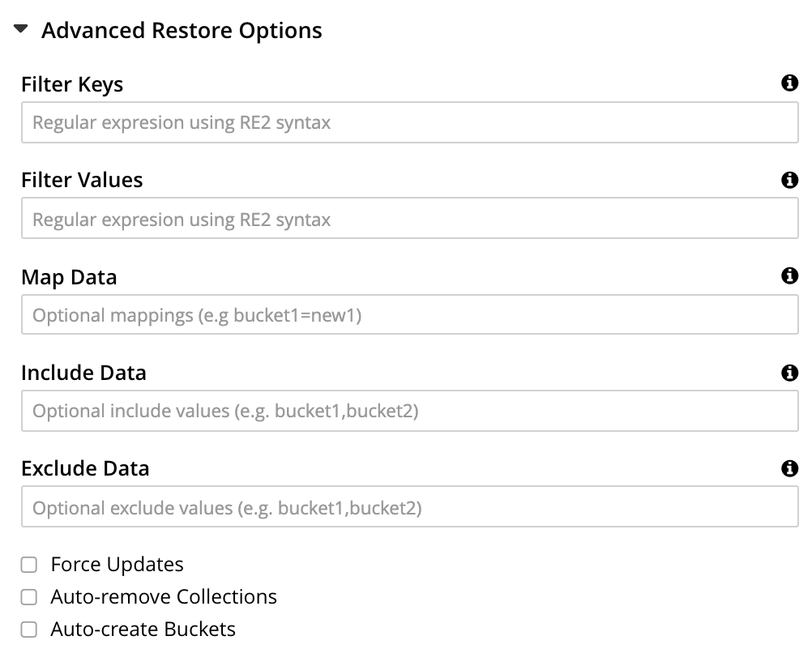The height and width of the screenshot is (666, 812).
Task: Collapse Advanced Restore Options with the triangle
Action: (x=21, y=30)
